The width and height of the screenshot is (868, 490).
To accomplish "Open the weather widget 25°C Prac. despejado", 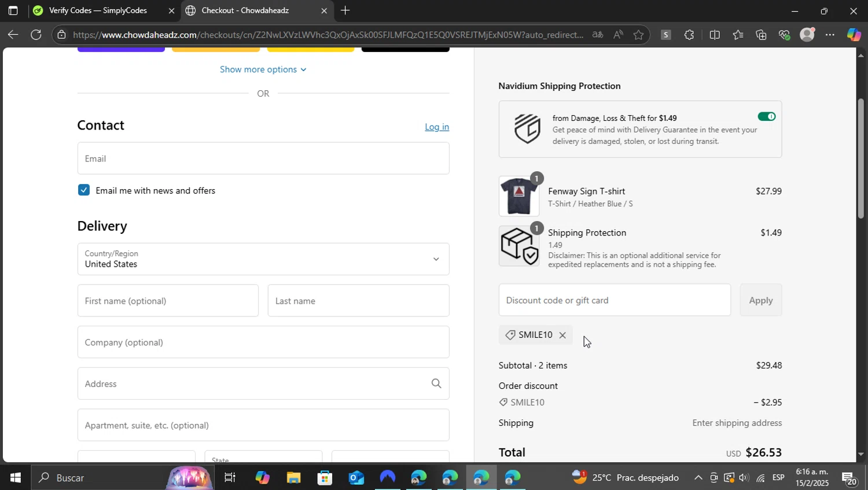I will pos(625,478).
